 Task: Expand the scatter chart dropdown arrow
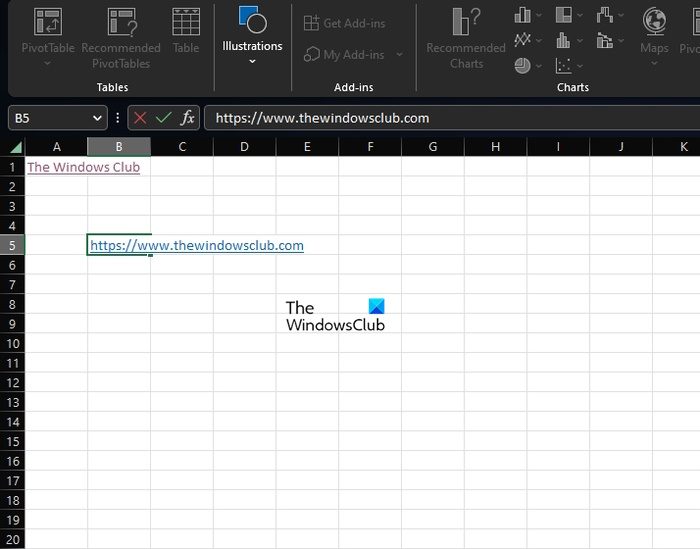(x=580, y=66)
